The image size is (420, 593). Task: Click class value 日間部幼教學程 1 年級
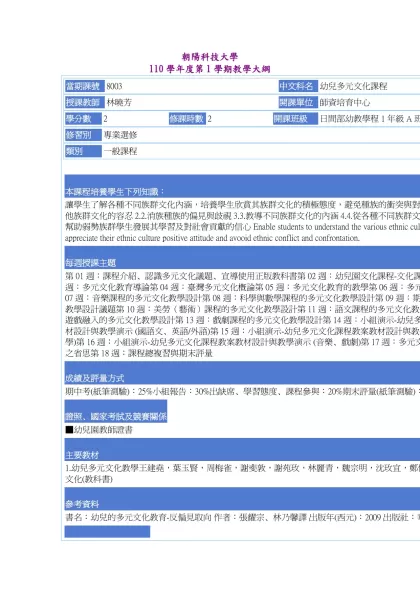point(369,119)
